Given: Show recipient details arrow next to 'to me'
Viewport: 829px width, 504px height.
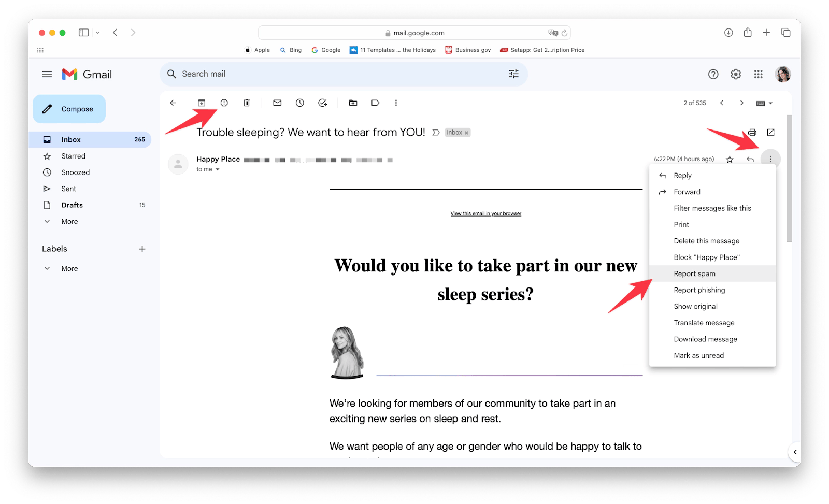Looking at the screenshot, I should click(x=218, y=170).
